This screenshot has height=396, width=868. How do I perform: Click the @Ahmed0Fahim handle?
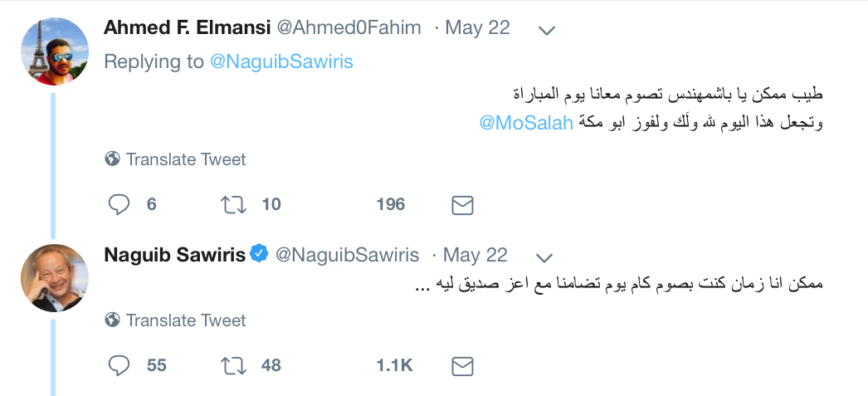point(348,27)
